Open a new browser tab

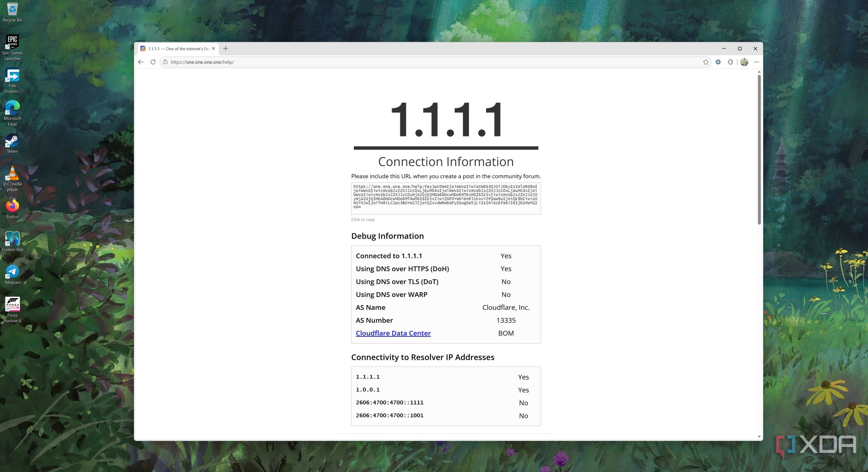point(226,49)
